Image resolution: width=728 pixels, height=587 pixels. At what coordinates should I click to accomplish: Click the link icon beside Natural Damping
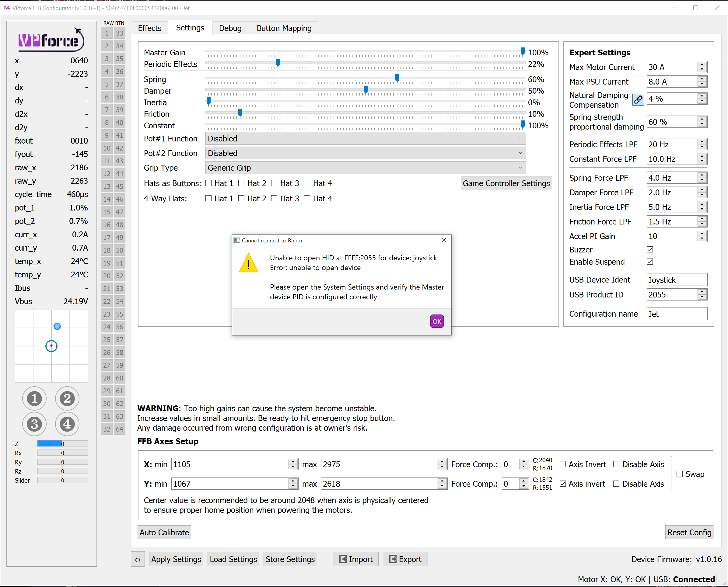pos(638,99)
